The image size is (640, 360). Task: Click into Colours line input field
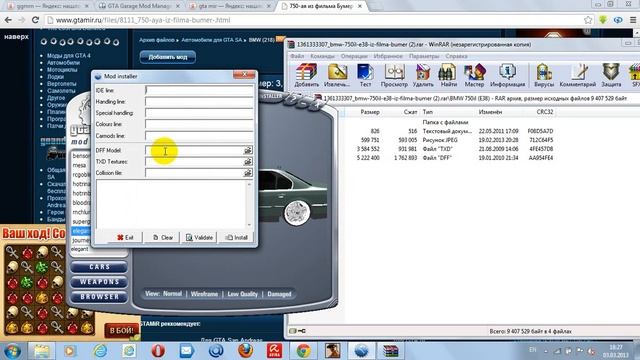coord(199,124)
